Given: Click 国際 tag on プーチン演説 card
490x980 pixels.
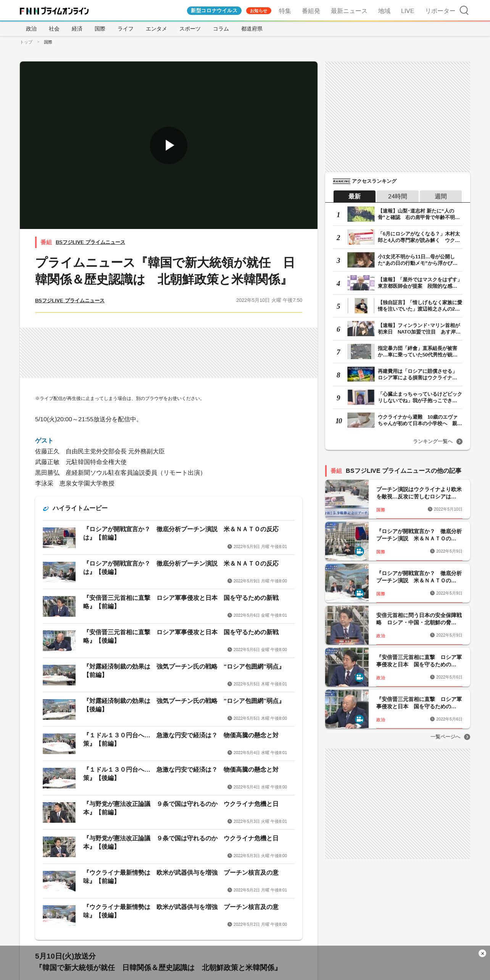Looking at the screenshot, I should pyautogui.click(x=380, y=510).
